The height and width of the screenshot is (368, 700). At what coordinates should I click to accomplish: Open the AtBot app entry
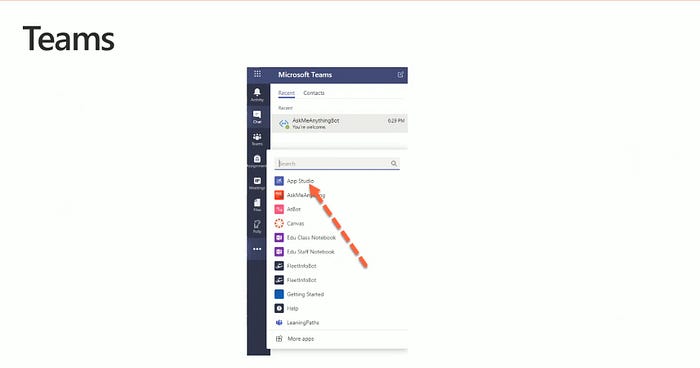tap(288, 209)
